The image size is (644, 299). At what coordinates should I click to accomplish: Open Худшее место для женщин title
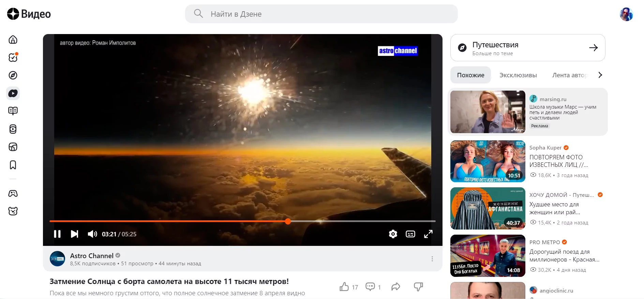tap(555, 208)
